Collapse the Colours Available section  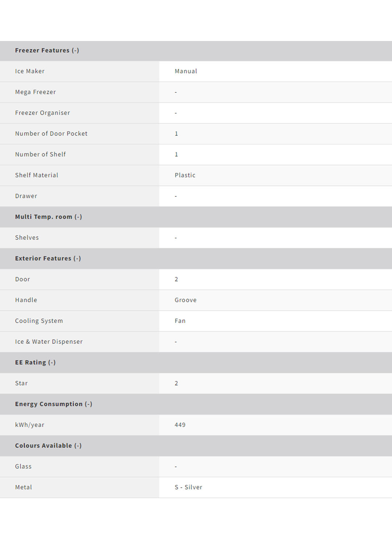tap(78, 445)
